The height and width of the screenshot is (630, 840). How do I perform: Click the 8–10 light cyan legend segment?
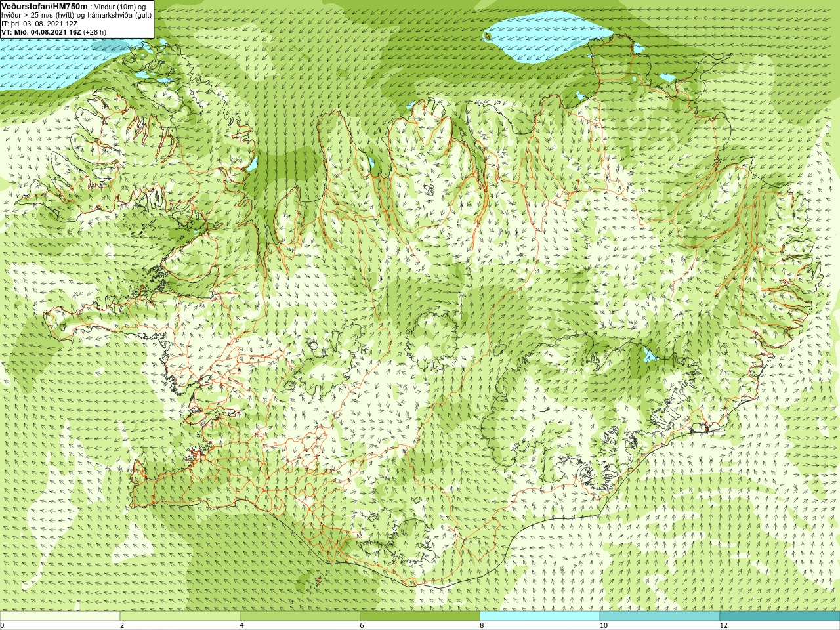(540, 616)
